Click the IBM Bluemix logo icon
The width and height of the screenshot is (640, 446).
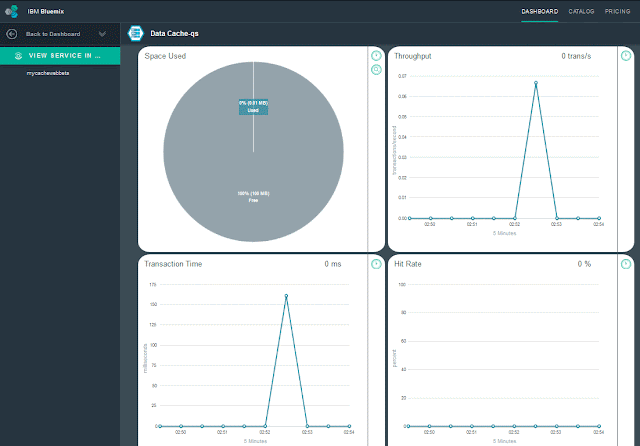tap(12, 11)
